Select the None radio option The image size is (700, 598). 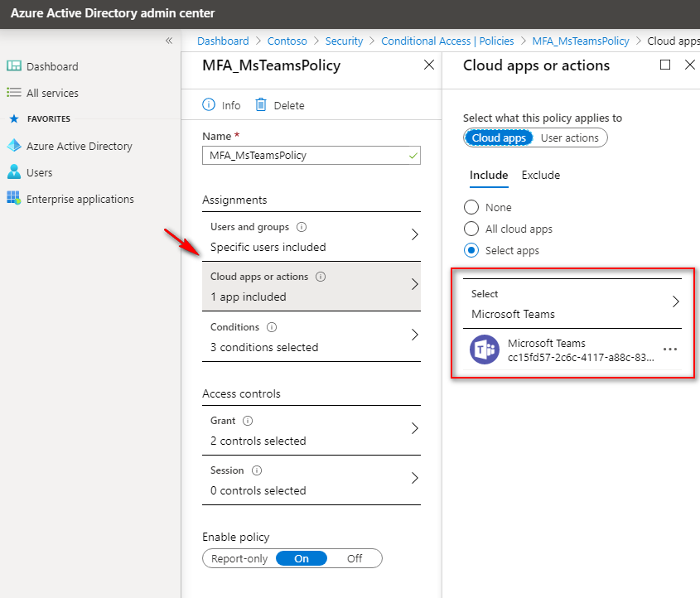[471, 208]
